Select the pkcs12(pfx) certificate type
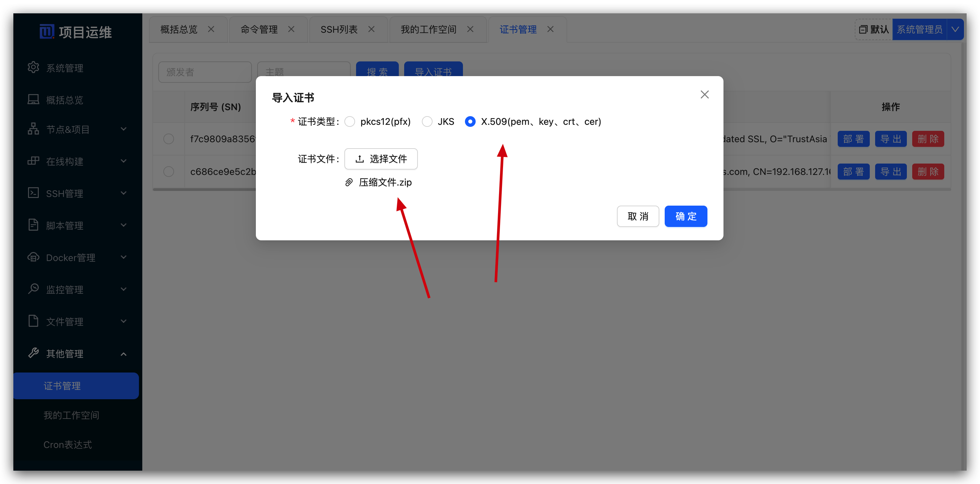 [350, 121]
